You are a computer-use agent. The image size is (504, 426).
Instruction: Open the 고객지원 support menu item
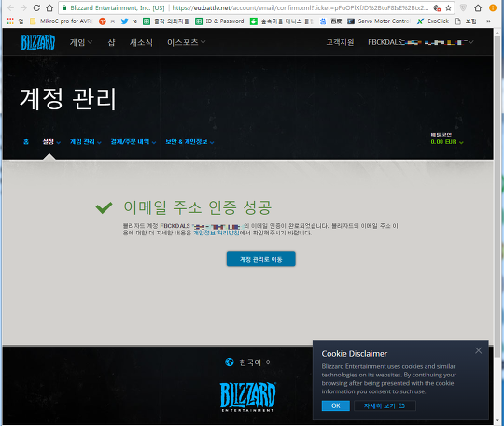(x=340, y=42)
